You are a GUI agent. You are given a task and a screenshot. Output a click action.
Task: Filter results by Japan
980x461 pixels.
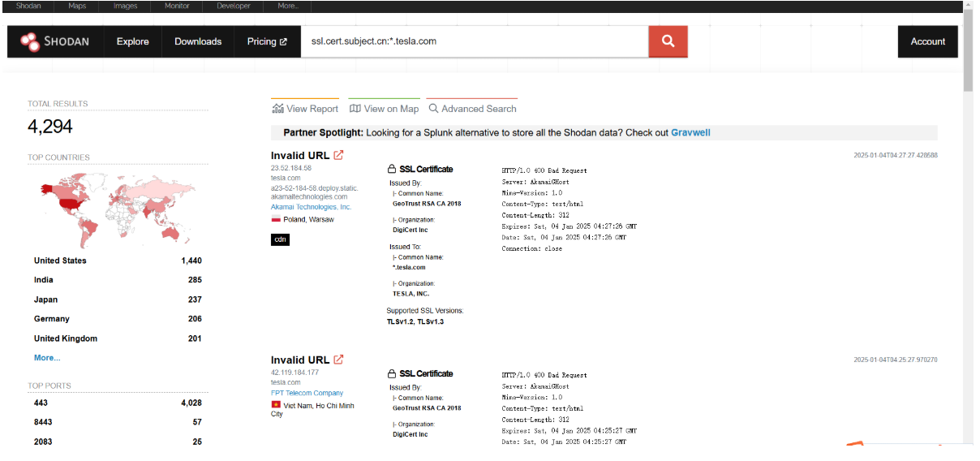(x=45, y=299)
